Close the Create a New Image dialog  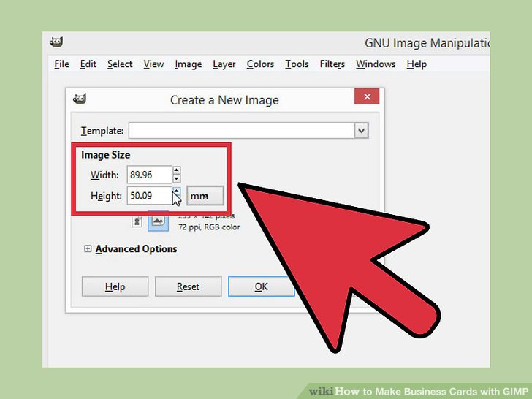pyautogui.click(x=367, y=96)
